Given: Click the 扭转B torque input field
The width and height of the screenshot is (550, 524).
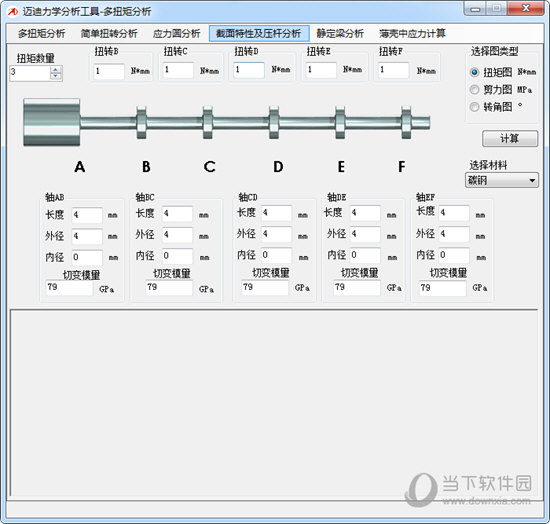Looking at the screenshot, I should (x=109, y=71).
